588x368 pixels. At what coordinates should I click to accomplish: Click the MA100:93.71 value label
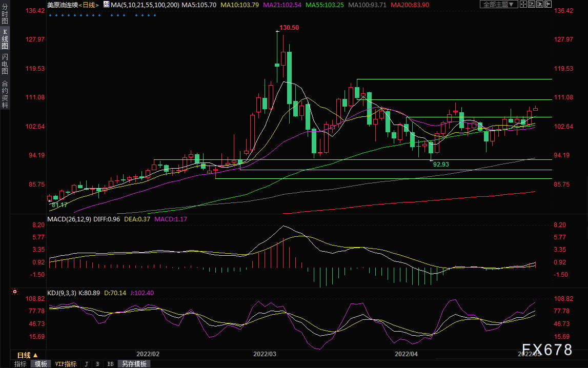click(x=367, y=5)
